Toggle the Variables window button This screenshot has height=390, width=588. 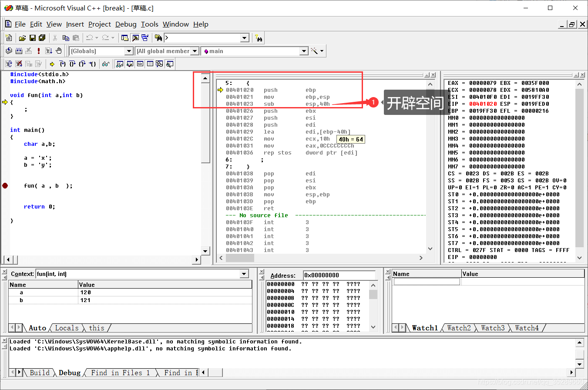[x=130, y=64]
